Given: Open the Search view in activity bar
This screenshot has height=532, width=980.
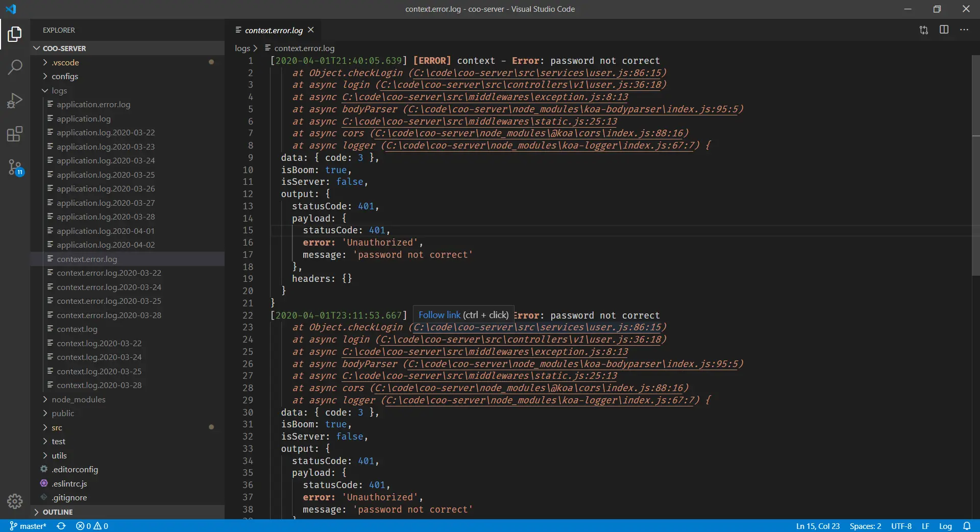Looking at the screenshot, I should click(15, 67).
